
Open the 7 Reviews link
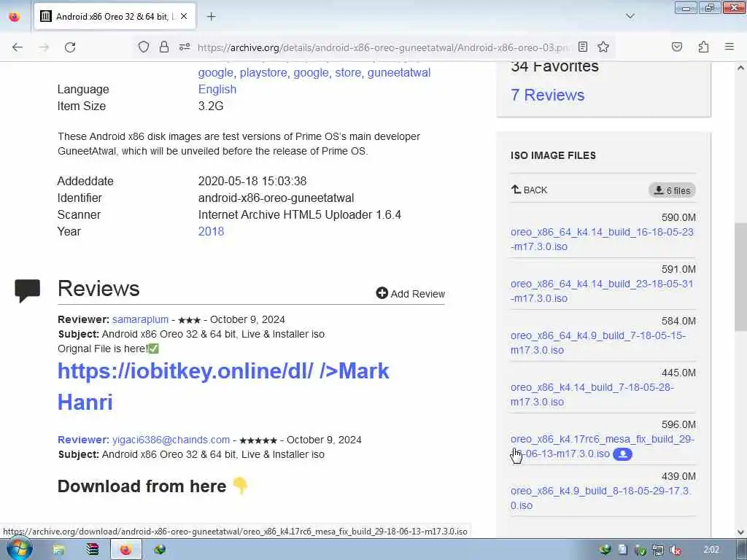click(547, 95)
